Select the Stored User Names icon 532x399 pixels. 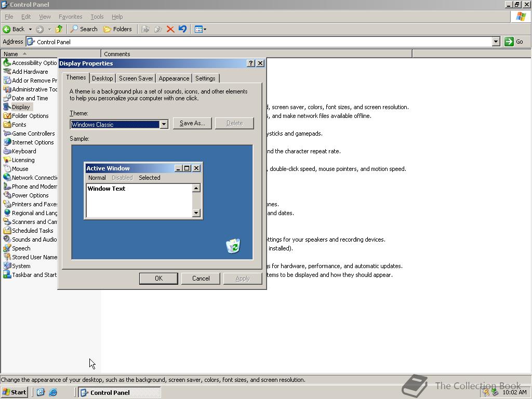(x=7, y=257)
